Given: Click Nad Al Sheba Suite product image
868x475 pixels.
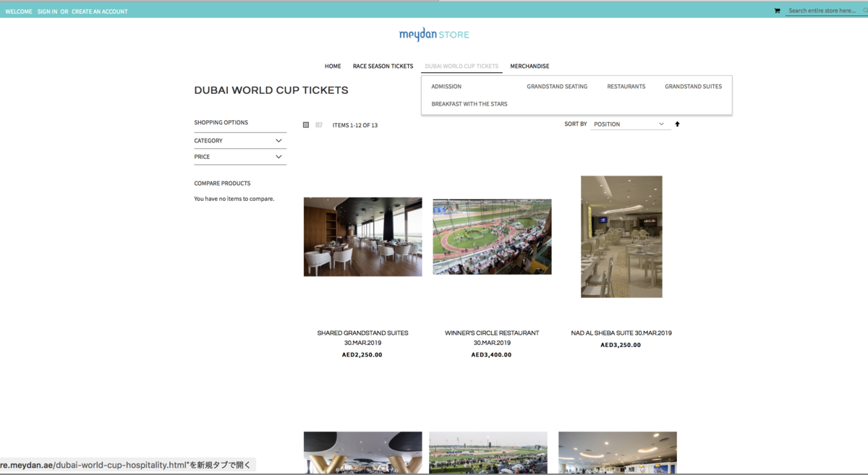Looking at the screenshot, I should (621, 236).
